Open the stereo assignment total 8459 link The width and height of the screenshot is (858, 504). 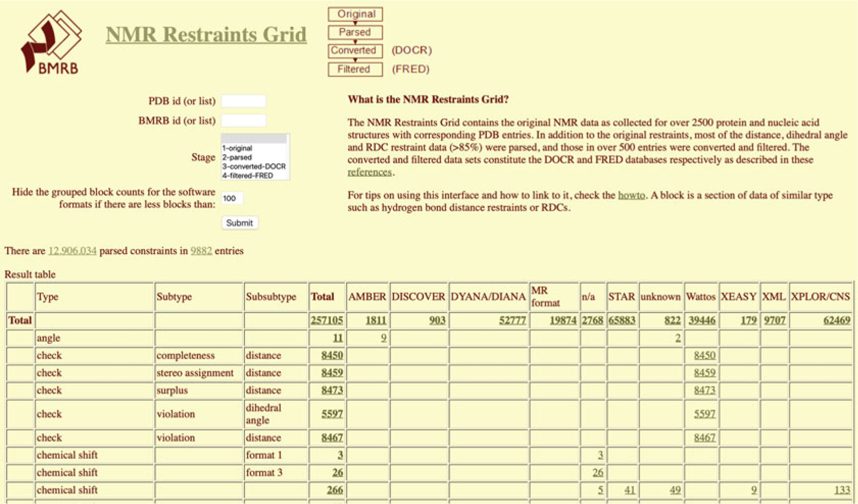[x=332, y=373]
